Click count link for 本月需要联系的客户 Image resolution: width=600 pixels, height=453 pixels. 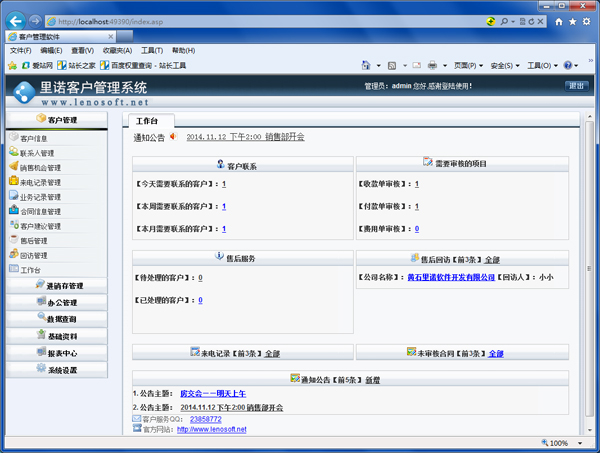224,229
